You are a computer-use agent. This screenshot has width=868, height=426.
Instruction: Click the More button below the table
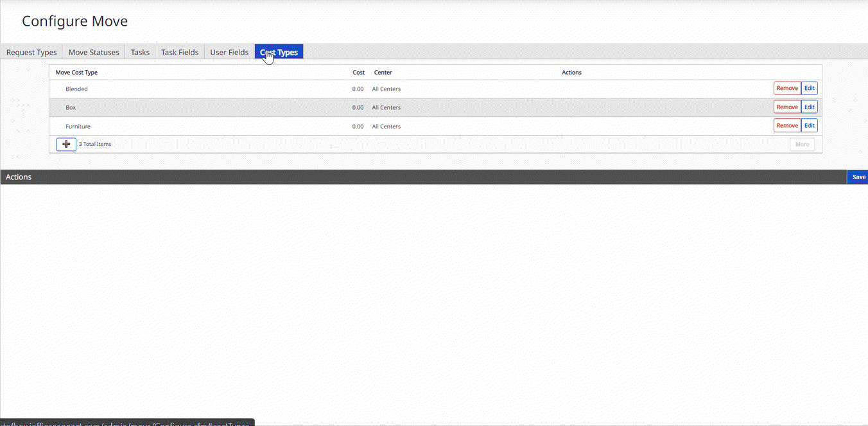[802, 145]
